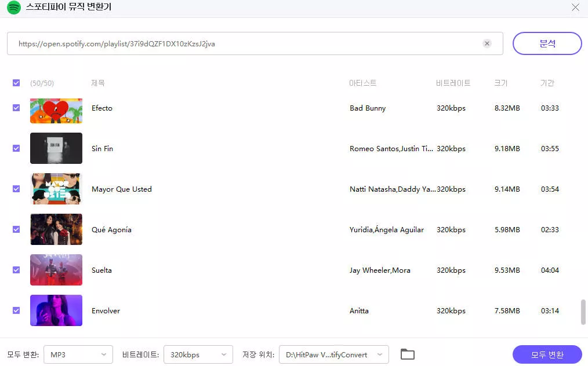Viewport: 588px width, 366px height.
Task: Click artist name Anitta
Action: pyautogui.click(x=360, y=310)
